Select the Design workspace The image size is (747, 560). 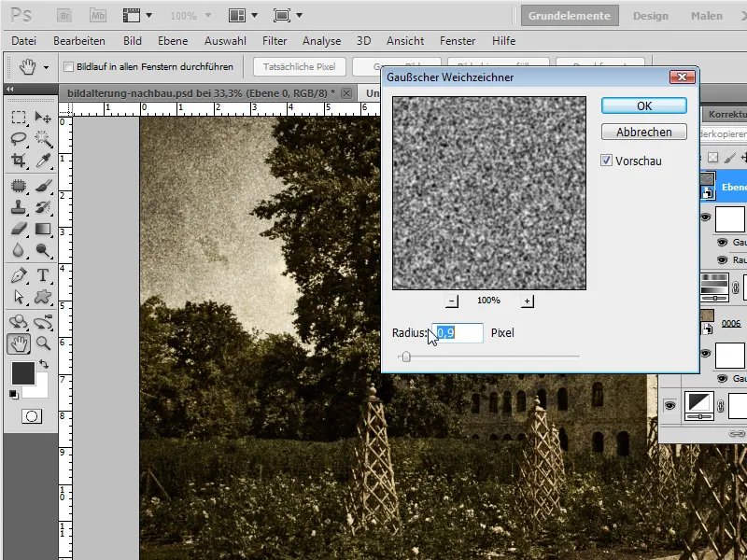tap(651, 16)
